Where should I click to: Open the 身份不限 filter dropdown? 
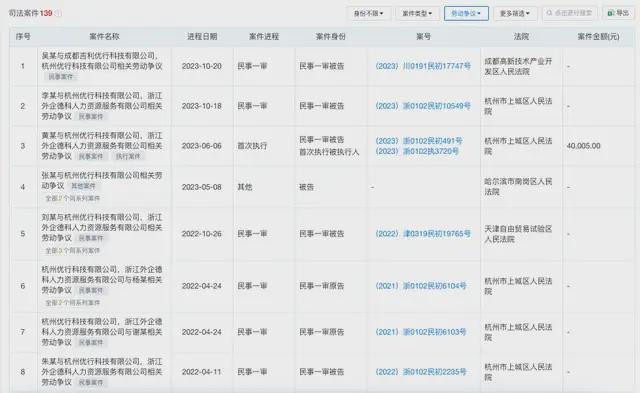[x=369, y=13]
